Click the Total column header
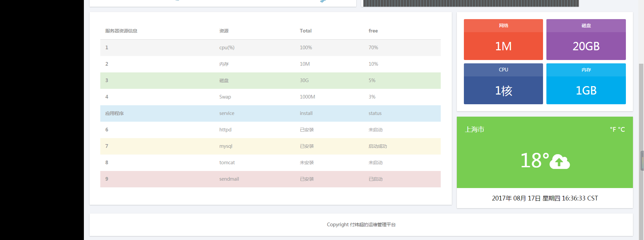The width and height of the screenshot is (644, 240). 306,31
